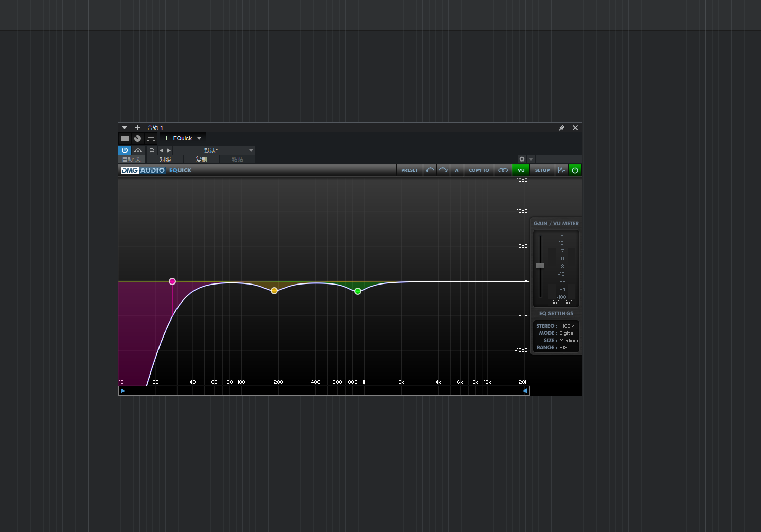Open the spectrum analyzer graph icon

point(561,170)
